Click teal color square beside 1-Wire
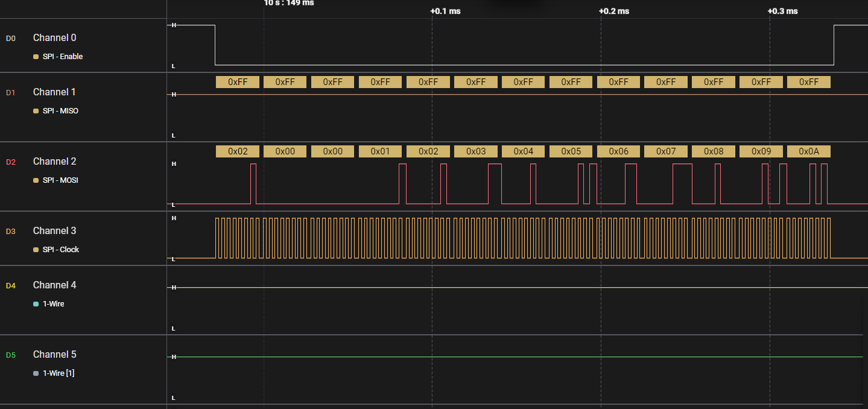 (36, 304)
